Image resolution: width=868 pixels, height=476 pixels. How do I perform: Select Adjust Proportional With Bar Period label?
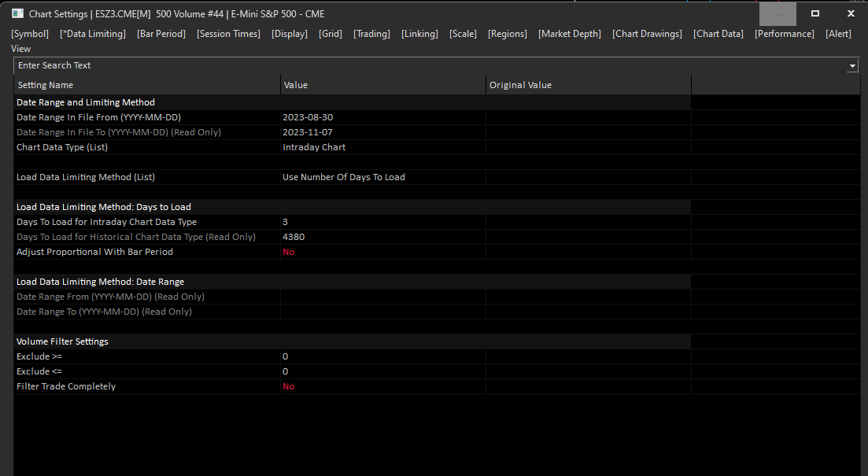click(x=94, y=252)
